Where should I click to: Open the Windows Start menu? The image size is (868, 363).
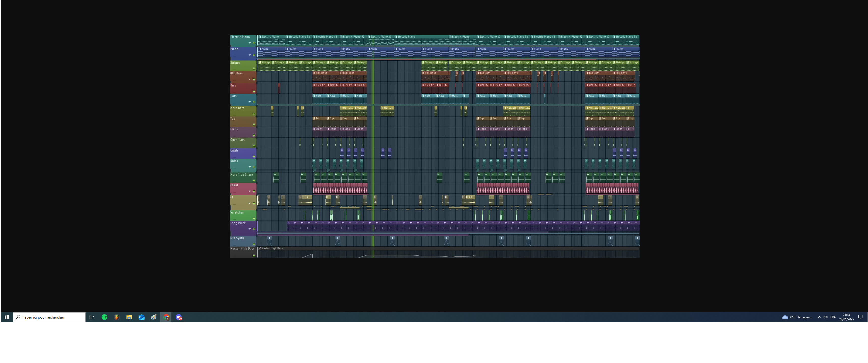7,317
